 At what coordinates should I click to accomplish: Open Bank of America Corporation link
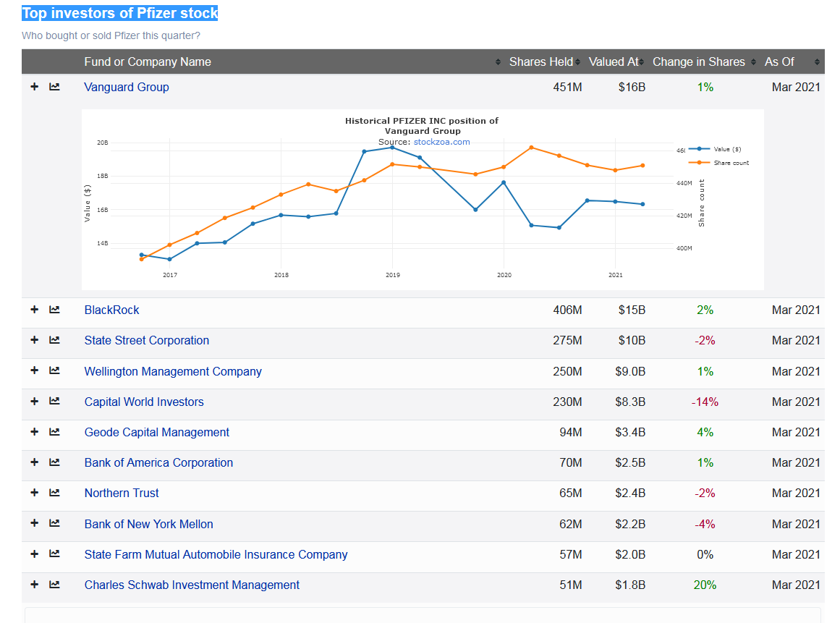point(158,462)
